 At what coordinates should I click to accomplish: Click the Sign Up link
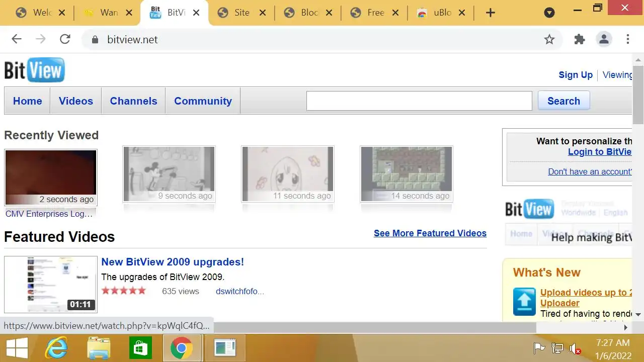[576, 75]
